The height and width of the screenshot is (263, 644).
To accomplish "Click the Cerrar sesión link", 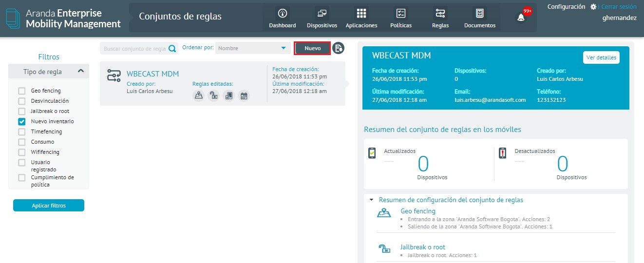I will tap(619, 7).
